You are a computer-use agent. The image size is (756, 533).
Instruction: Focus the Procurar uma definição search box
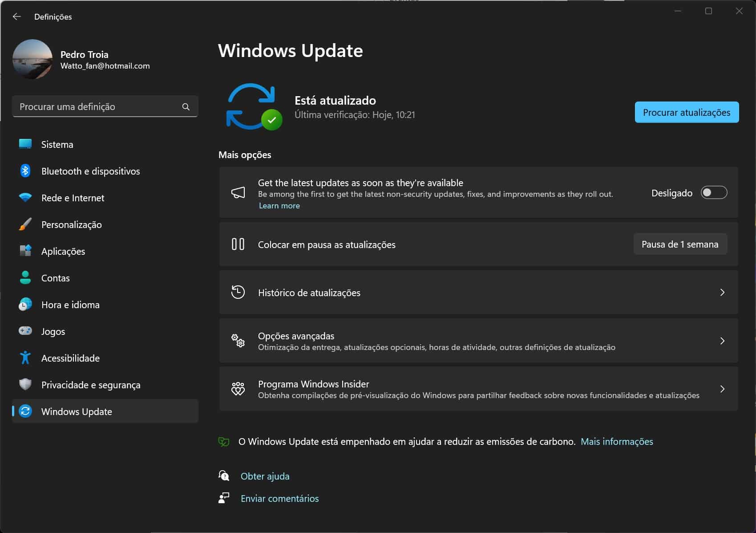coord(98,107)
